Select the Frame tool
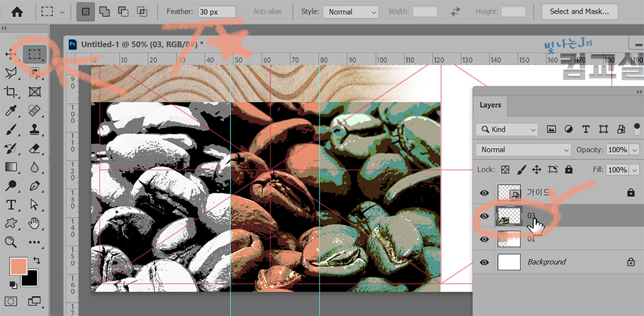The width and height of the screenshot is (644, 316). point(35,92)
